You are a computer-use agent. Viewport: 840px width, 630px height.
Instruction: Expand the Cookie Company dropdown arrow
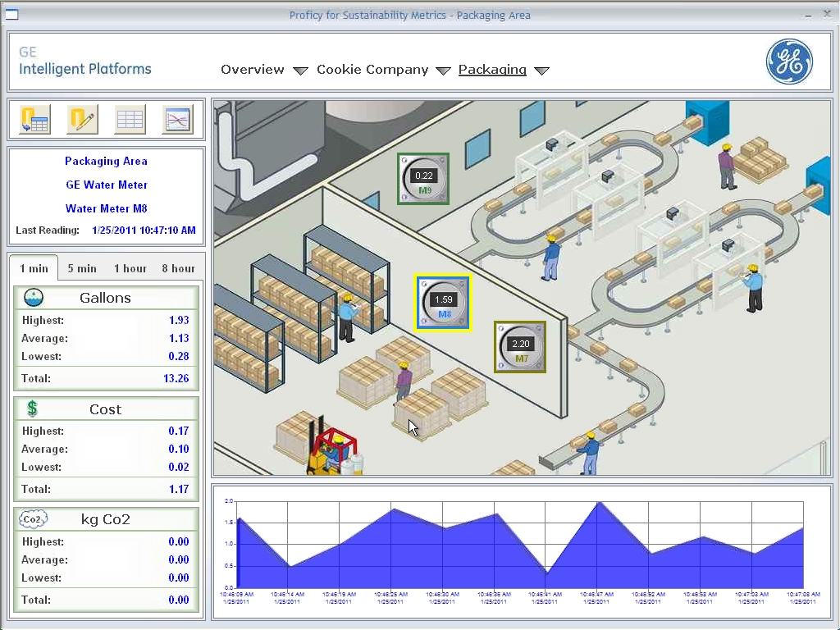click(x=443, y=71)
